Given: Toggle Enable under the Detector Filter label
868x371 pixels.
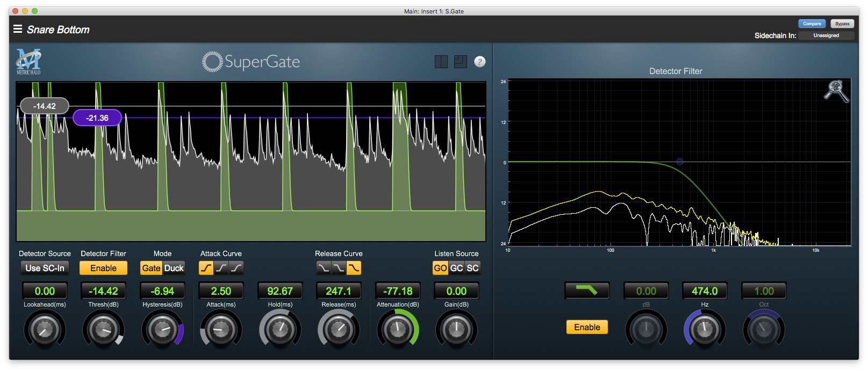Looking at the screenshot, I should click(x=103, y=268).
